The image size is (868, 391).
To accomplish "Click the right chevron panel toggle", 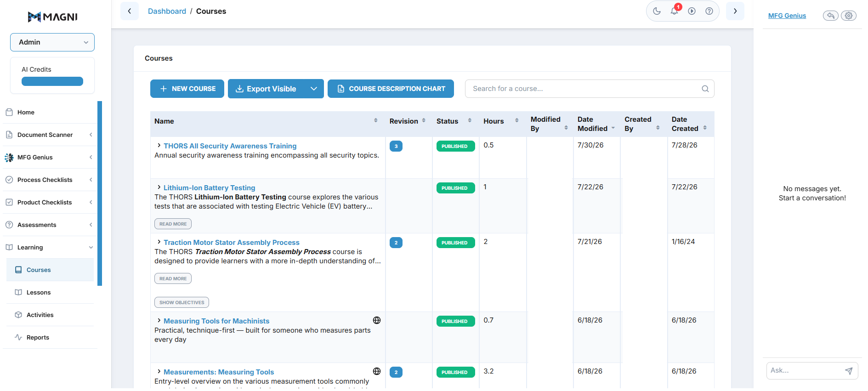I will pyautogui.click(x=735, y=11).
